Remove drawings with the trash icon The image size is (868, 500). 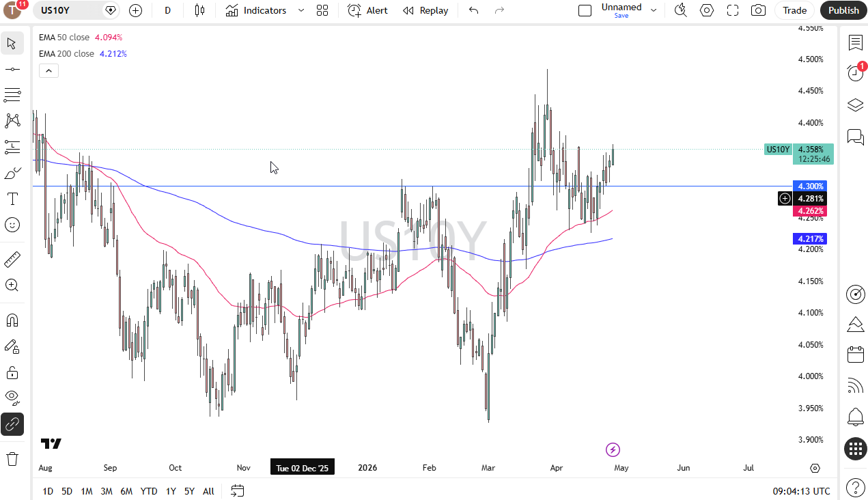pos(12,459)
